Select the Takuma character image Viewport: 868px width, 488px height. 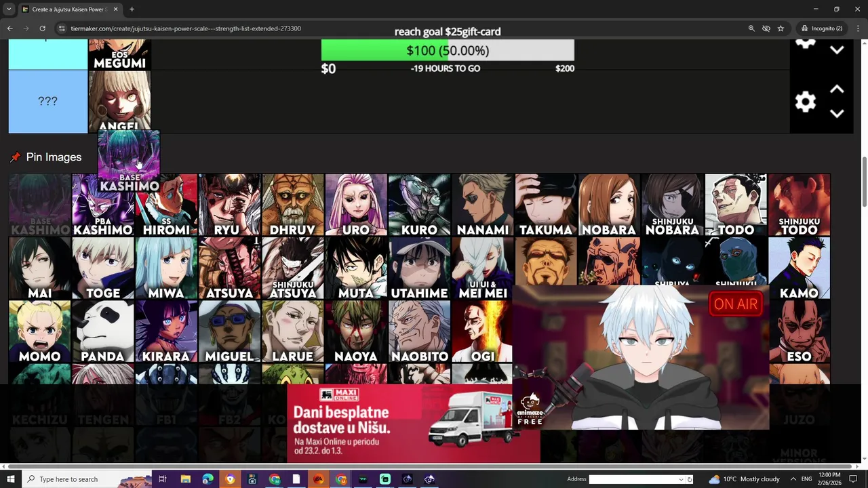click(x=546, y=205)
